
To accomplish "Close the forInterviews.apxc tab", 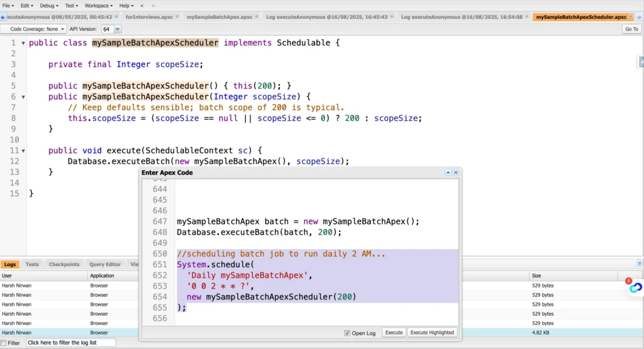I will pyautogui.click(x=177, y=17).
